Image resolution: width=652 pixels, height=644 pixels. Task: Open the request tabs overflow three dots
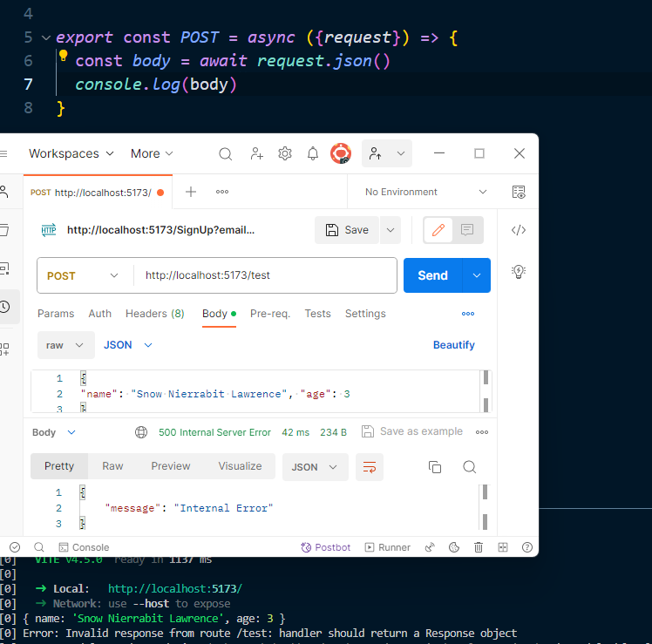click(468, 314)
